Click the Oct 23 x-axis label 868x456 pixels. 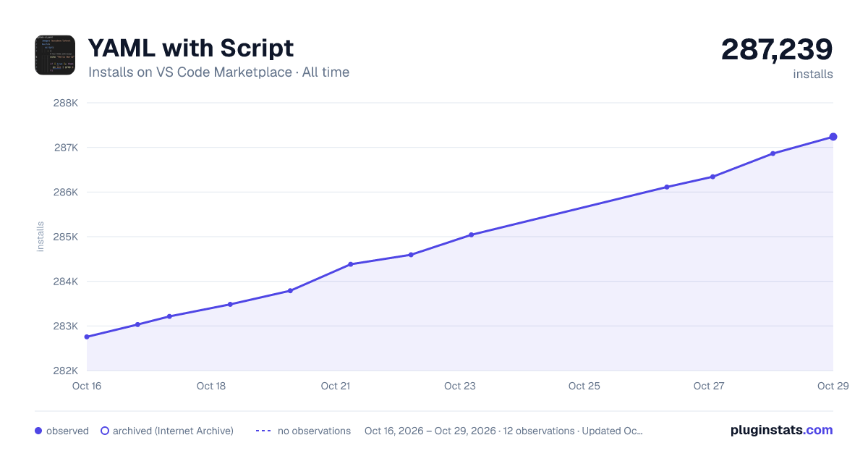[460, 386]
